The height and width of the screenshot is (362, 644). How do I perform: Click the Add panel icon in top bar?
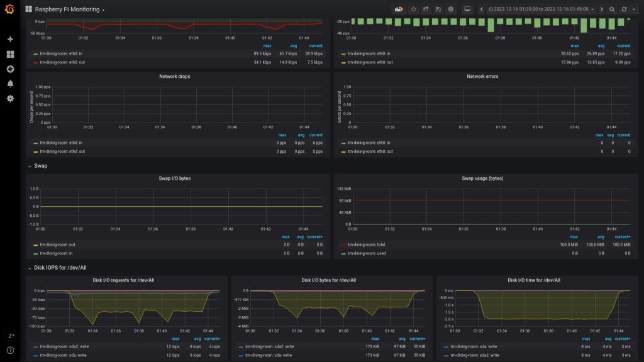pyautogui.click(x=399, y=9)
